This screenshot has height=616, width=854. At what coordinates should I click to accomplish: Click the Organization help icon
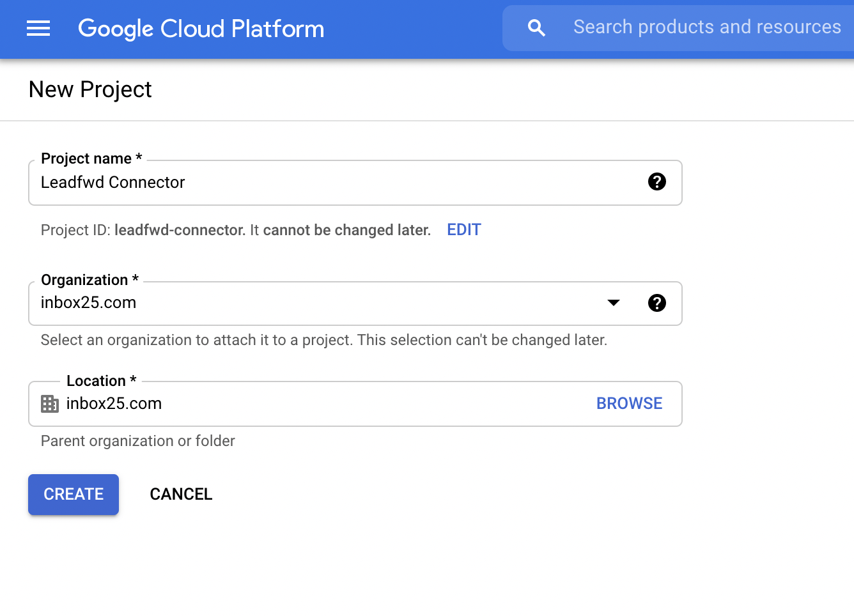pyautogui.click(x=657, y=303)
